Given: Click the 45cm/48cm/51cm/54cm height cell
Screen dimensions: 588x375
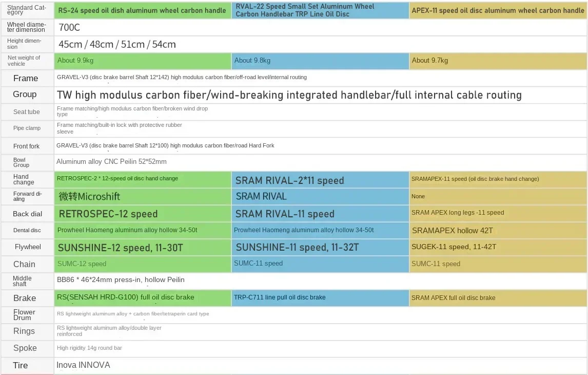Looking at the screenshot, I should 117,44.
